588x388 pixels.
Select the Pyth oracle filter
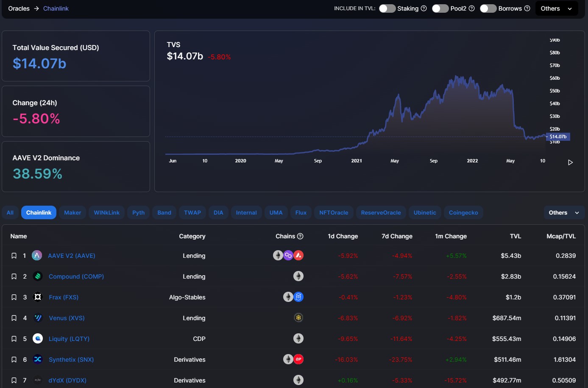138,212
